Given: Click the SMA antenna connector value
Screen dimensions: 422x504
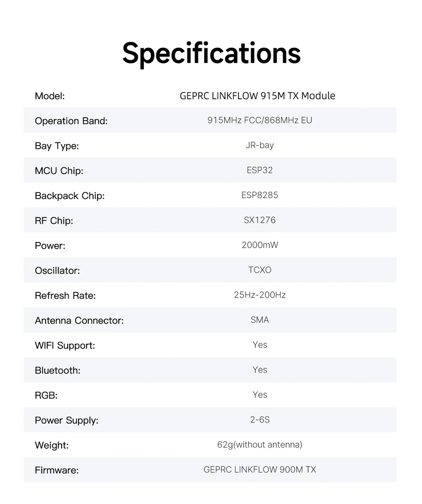Looking at the screenshot, I should [260, 320].
